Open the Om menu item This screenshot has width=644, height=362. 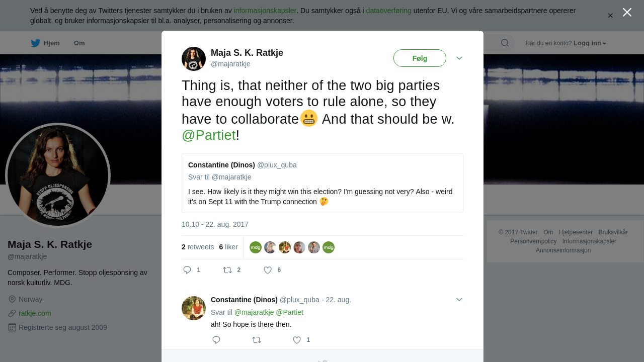[x=79, y=43]
